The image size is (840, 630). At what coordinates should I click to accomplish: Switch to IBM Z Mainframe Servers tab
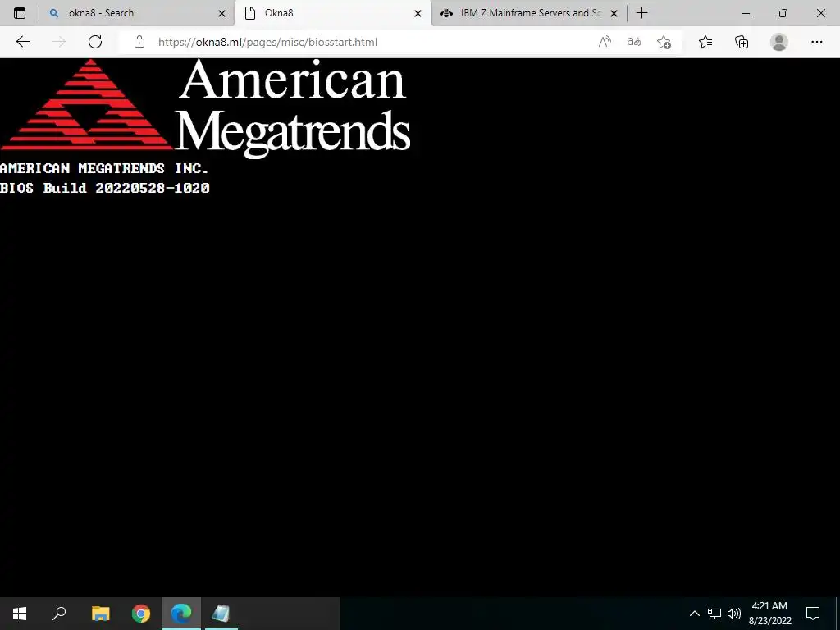click(529, 13)
